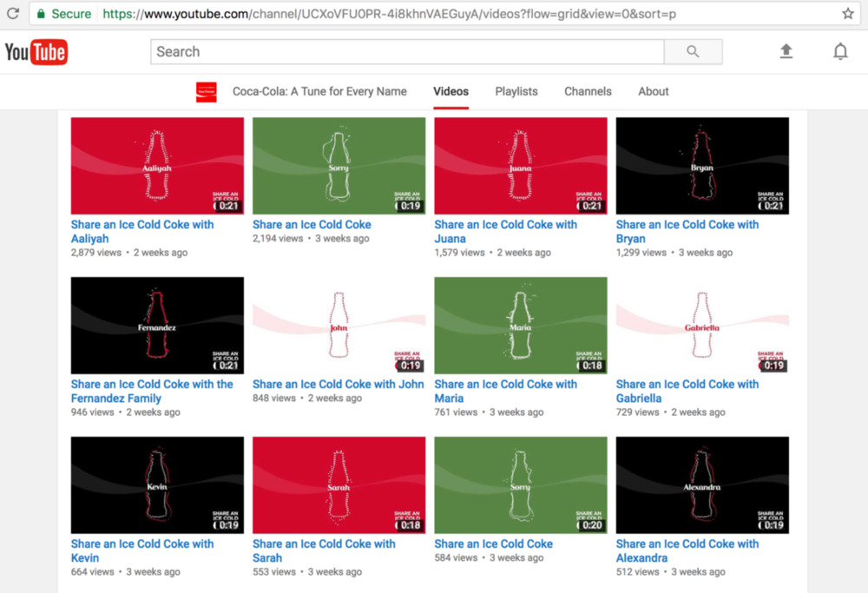Open the notifications bell
Screen dimensions: 868x593
pos(840,51)
